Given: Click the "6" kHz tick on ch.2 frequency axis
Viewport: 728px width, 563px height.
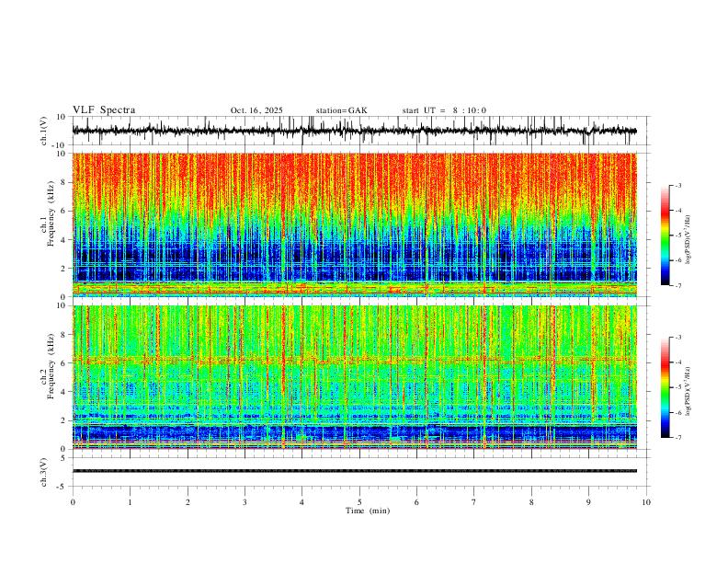Looking at the screenshot, I should 64,363.
